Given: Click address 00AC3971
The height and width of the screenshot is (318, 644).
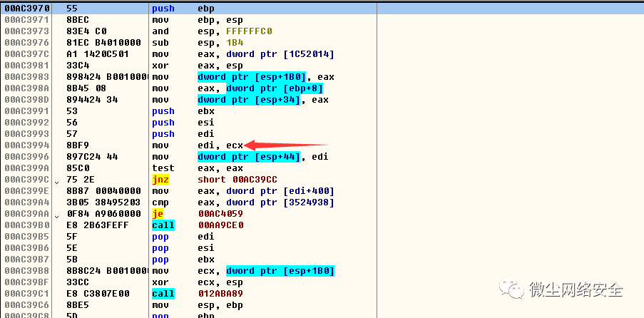Looking at the screenshot, I should (x=26, y=20).
